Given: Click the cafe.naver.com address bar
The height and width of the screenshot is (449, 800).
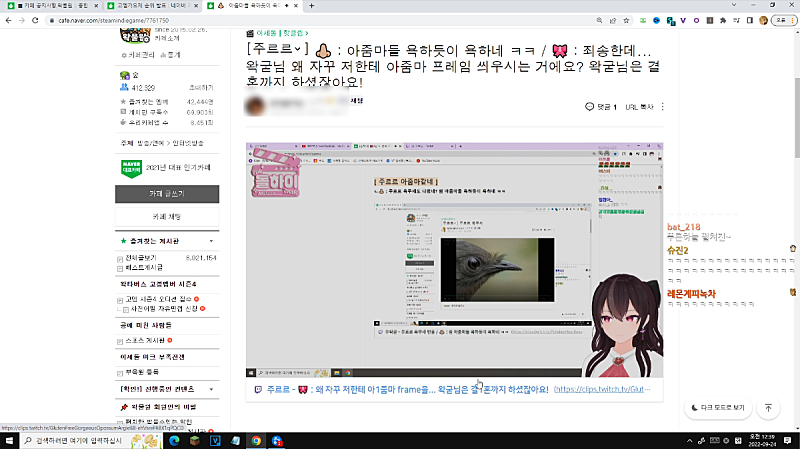Looking at the screenshot, I should tap(300, 19).
